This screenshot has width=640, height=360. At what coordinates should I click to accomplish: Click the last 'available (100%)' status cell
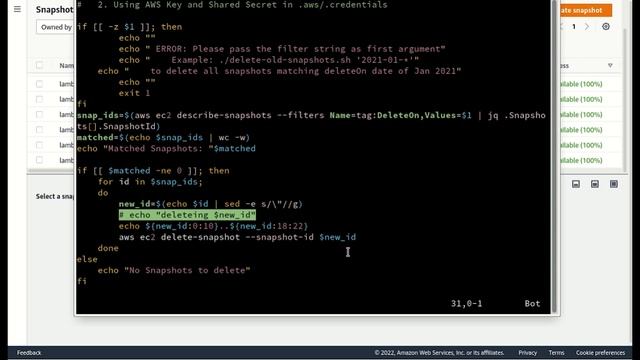581,160
